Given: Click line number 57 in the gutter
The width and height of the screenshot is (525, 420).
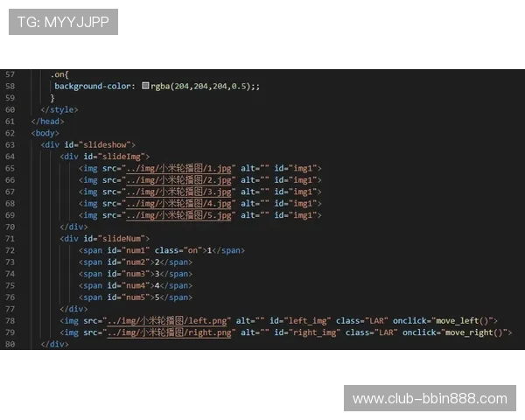Looking at the screenshot, I should tap(10, 74).
